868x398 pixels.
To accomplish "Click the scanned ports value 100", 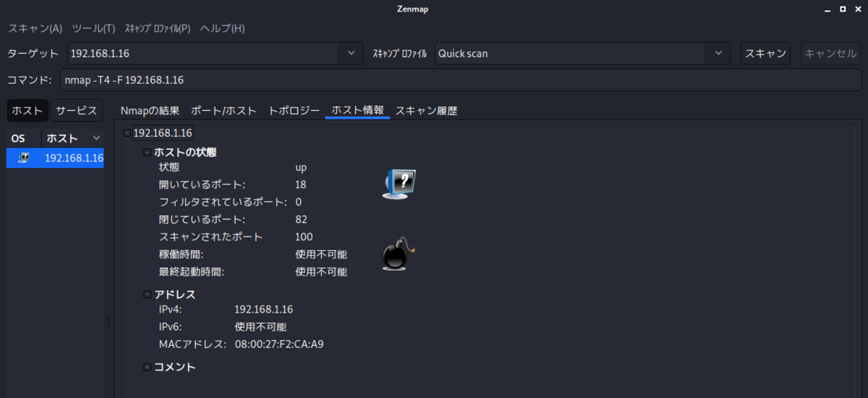I will point(305,237).
